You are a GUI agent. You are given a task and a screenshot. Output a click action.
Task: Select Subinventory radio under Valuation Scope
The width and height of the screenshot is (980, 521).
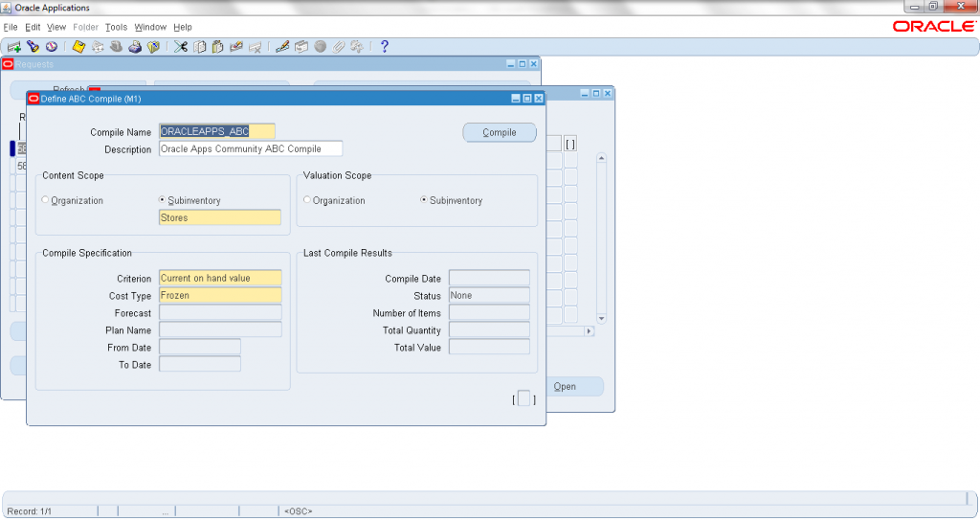click(424, 201)
